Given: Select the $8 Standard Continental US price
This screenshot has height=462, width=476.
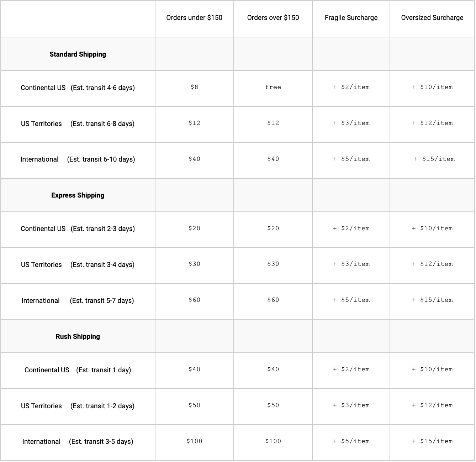Looking at the screenshot, I should pyautogui.click(x=194, y=87).
